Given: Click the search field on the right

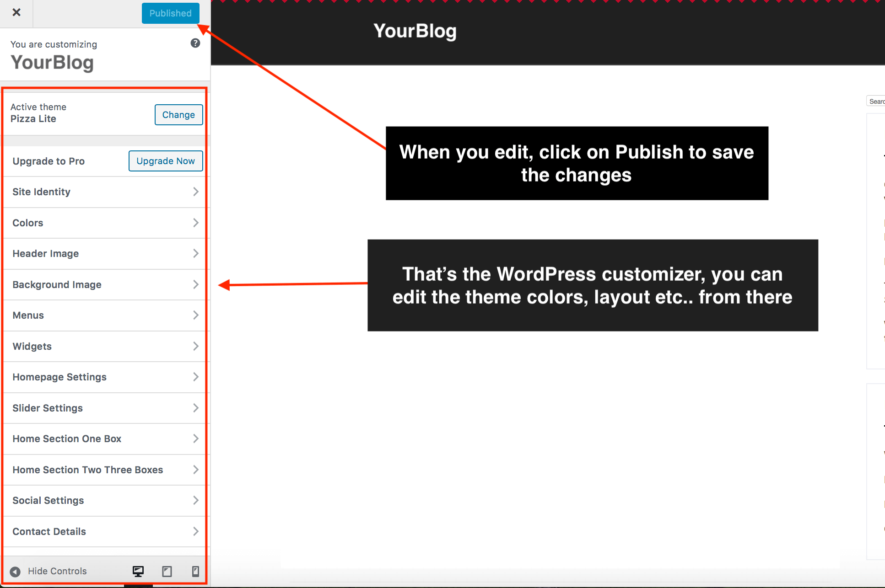Looking at the screenshot, I should pos(876,101).
